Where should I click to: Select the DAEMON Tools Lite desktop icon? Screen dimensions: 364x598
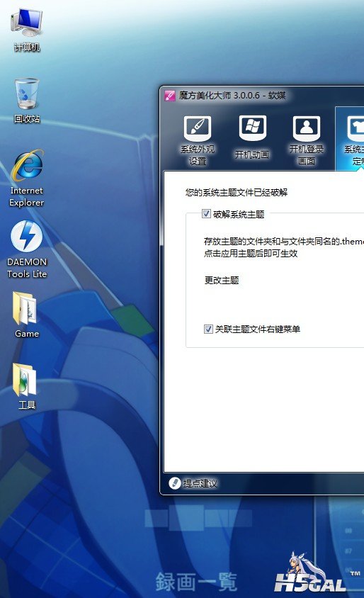27,250
